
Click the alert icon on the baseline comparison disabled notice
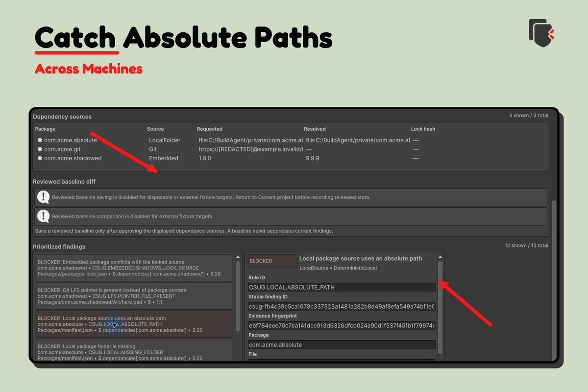(44, 216)
